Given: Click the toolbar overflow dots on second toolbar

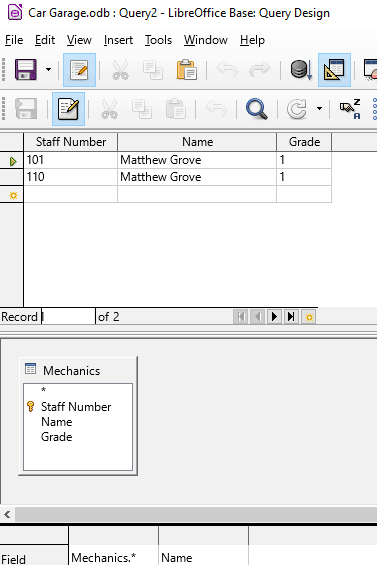Looking at the screenshot, I should [374, 109].
